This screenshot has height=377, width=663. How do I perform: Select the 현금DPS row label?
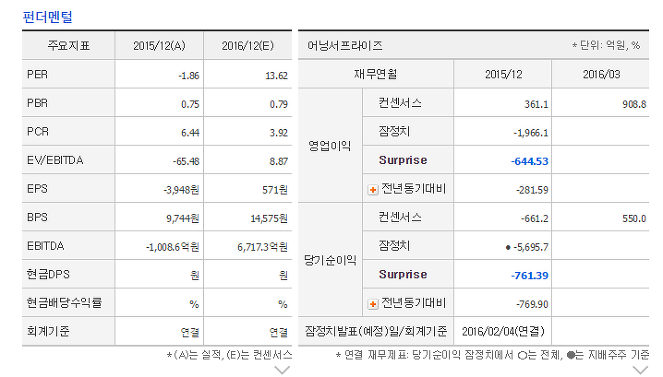click(48, 274)
